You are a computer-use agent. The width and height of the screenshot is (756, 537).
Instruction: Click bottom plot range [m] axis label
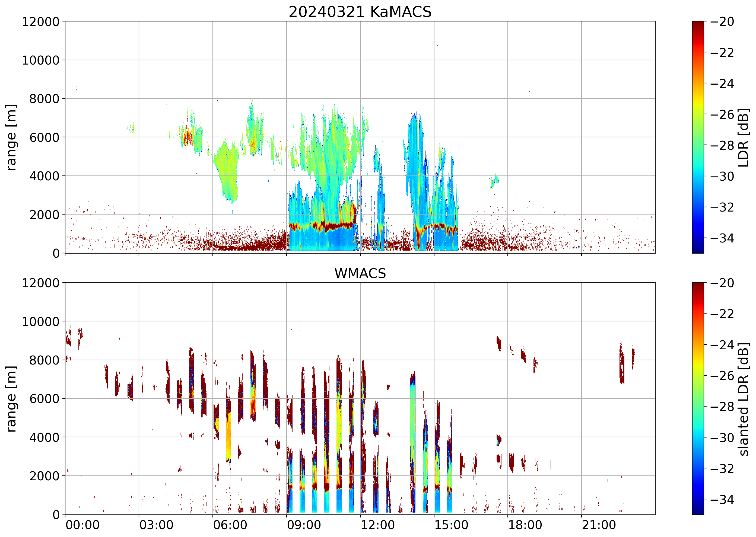click(12, 399)
